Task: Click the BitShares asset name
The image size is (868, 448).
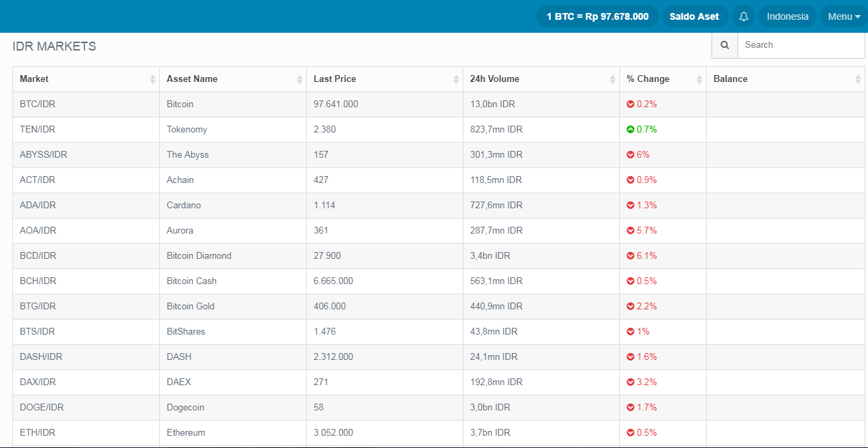Action: (x=186, y=332)
